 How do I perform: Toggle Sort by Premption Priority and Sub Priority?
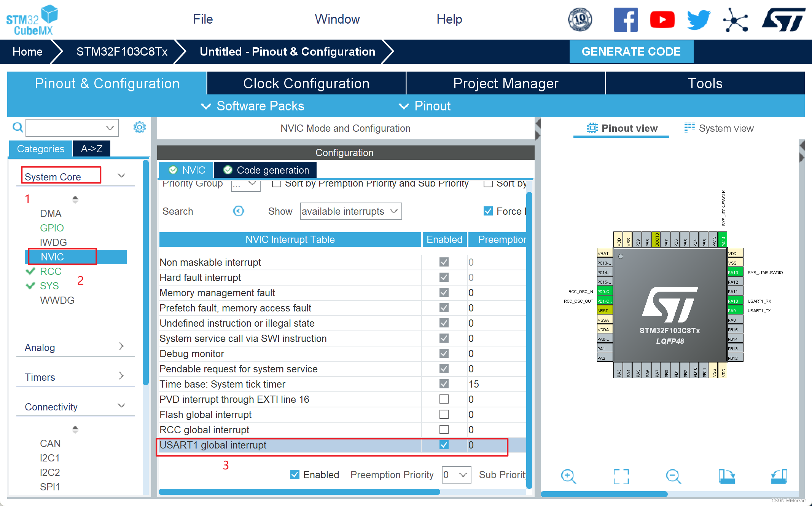(x=277, y=184)
